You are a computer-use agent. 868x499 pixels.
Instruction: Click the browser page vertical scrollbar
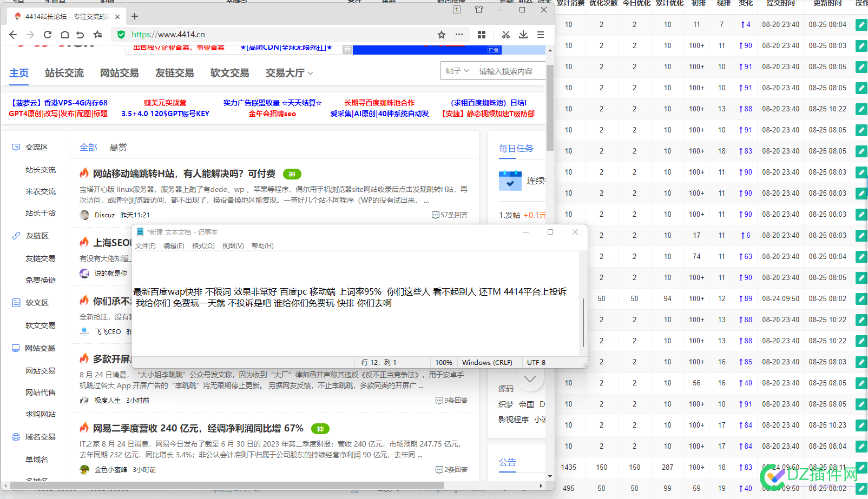point(550,108)
